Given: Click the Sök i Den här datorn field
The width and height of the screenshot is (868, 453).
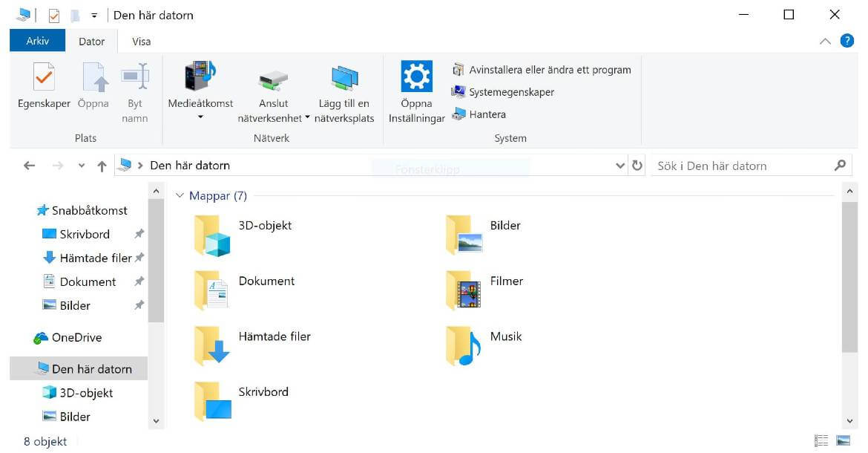Looking at the screenshot, I should 742,165.
